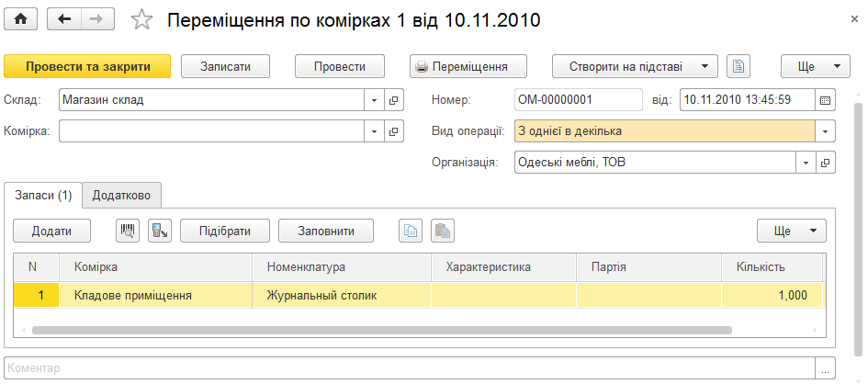Select row number 1 cell
This screenshot has height=384, width=868.
(x=37, y=296)
